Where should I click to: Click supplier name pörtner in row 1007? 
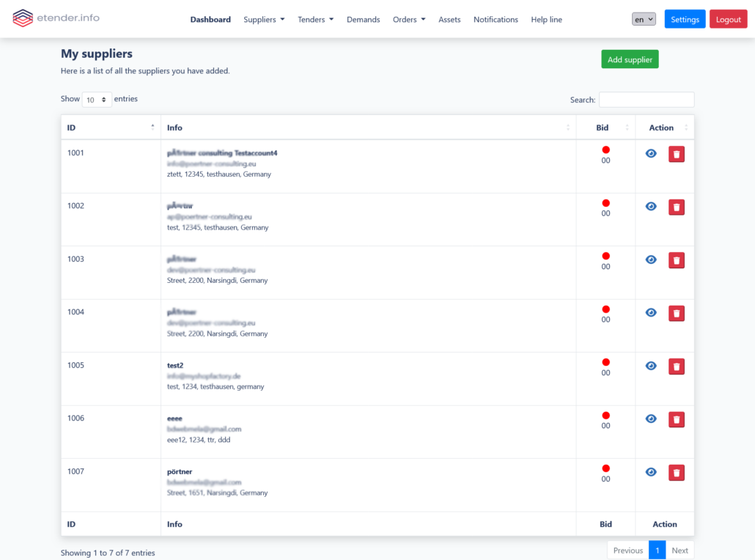click(x=180, y=472)
